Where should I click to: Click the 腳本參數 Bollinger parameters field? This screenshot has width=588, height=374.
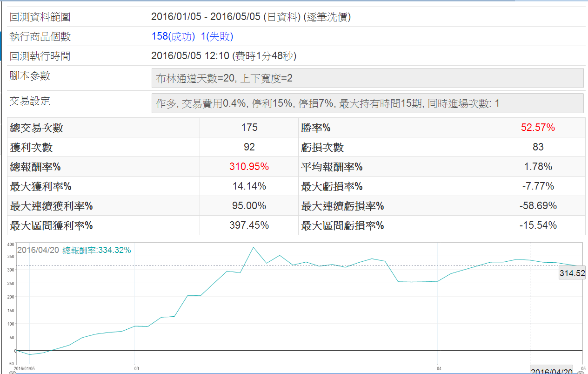click(x=367, y=78)
